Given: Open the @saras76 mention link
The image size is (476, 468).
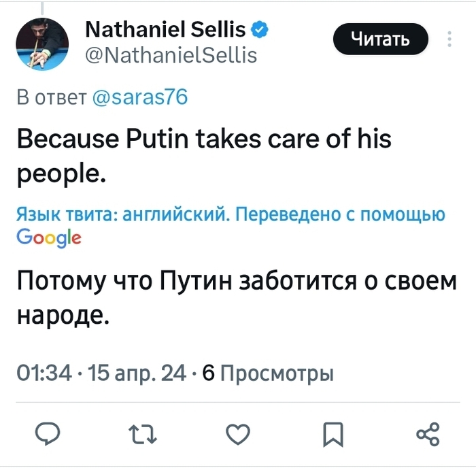Looking at the screenshot, I should tap(139, 98).
